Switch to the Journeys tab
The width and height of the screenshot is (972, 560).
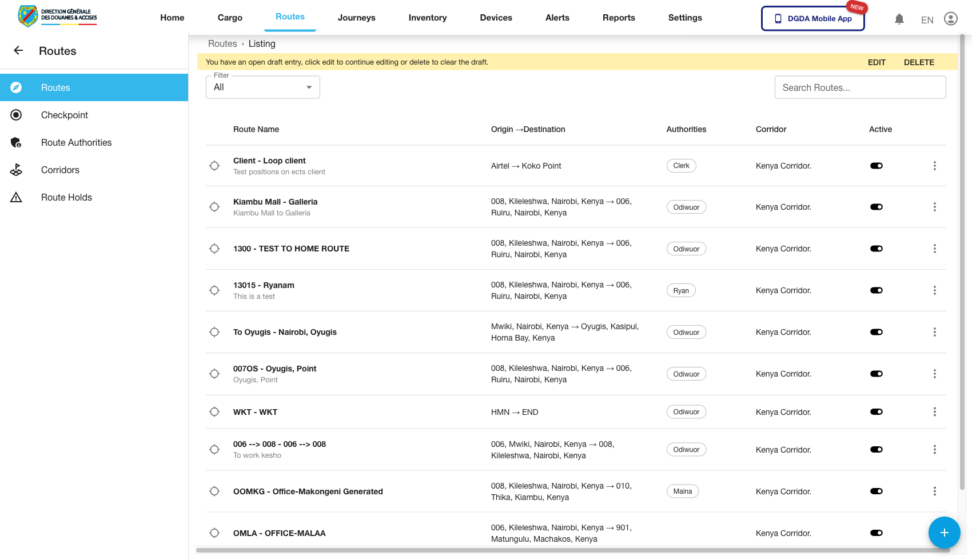pyautogui.click(x=356, y=18)
